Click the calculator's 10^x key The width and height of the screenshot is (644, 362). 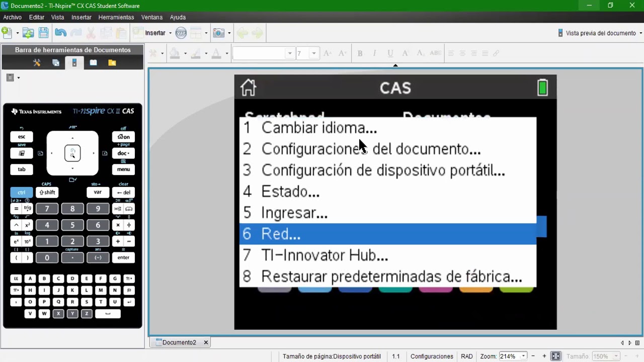tap(28, 242)
